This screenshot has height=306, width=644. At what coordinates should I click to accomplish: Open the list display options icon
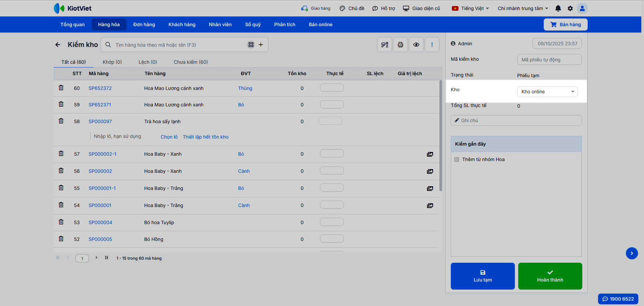point(385,45)
